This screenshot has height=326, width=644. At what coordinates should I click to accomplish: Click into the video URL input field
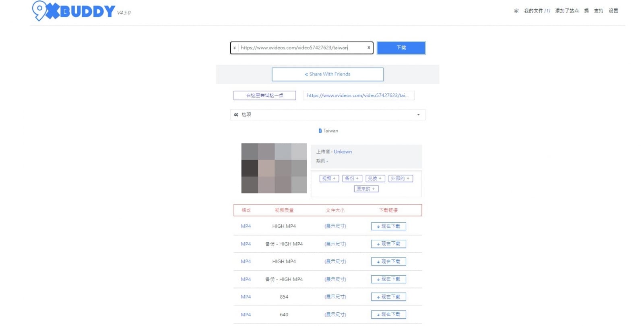302,48
